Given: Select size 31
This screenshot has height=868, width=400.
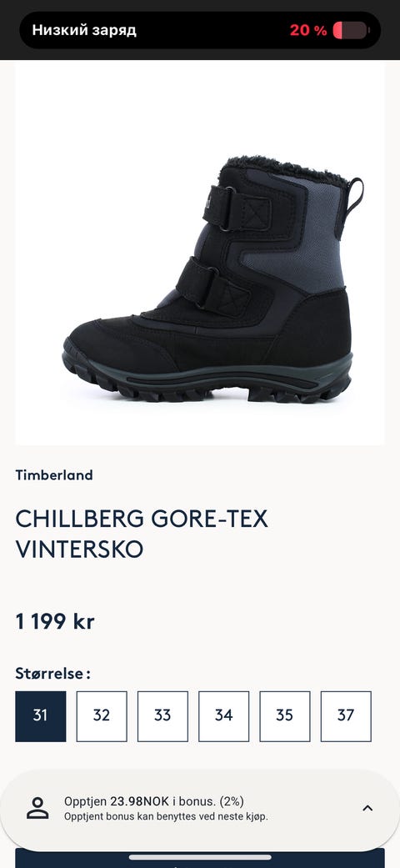Looking at the screenshot, I should (40, 715).
